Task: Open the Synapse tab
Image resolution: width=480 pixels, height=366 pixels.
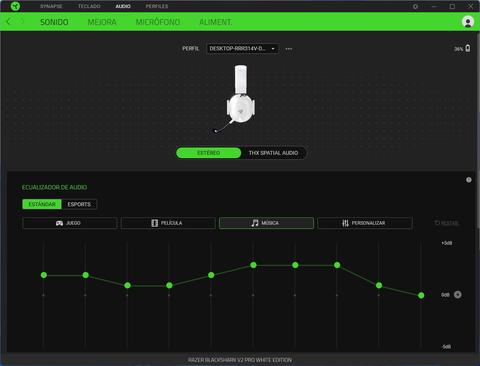Action: click(x=51, y=6)
